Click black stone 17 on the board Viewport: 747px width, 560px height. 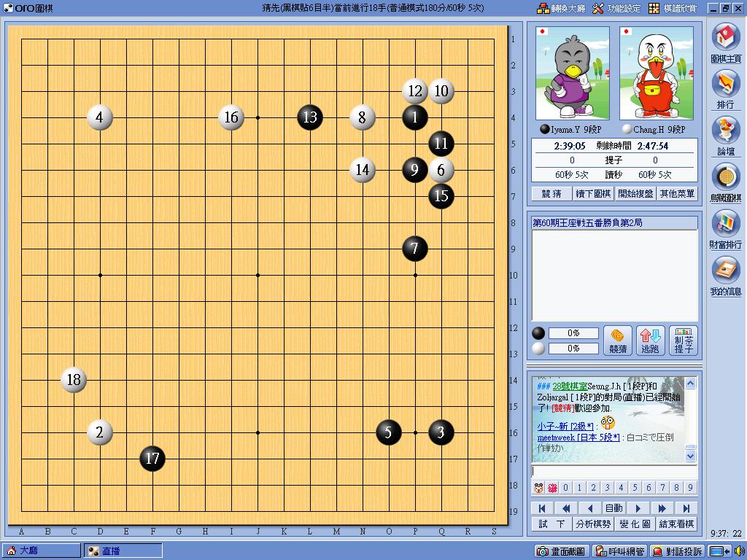(x=152, y=459)
